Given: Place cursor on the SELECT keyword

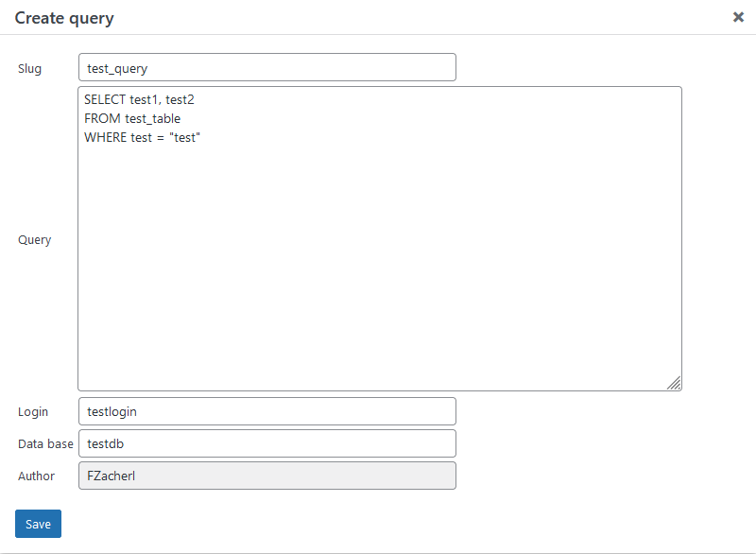Looking at the screenshot, I should pyautogui.click(x=104, y=99).
